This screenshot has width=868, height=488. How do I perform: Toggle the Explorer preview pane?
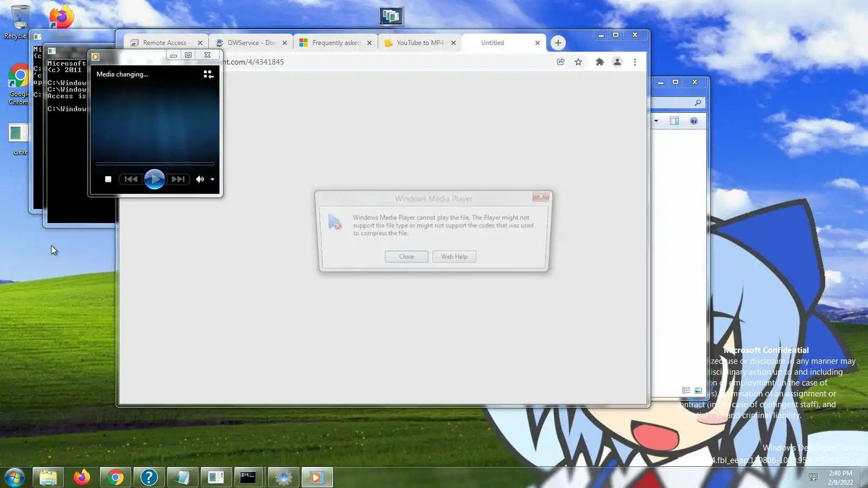coord(674,121)
